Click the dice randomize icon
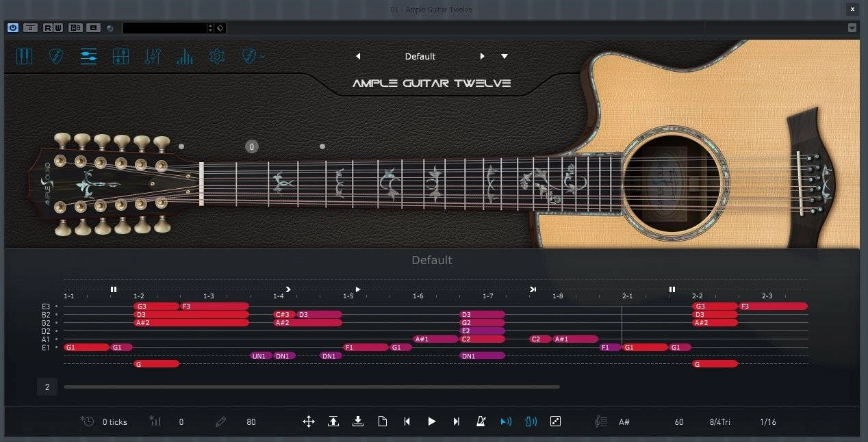 (x=555, y=421)
